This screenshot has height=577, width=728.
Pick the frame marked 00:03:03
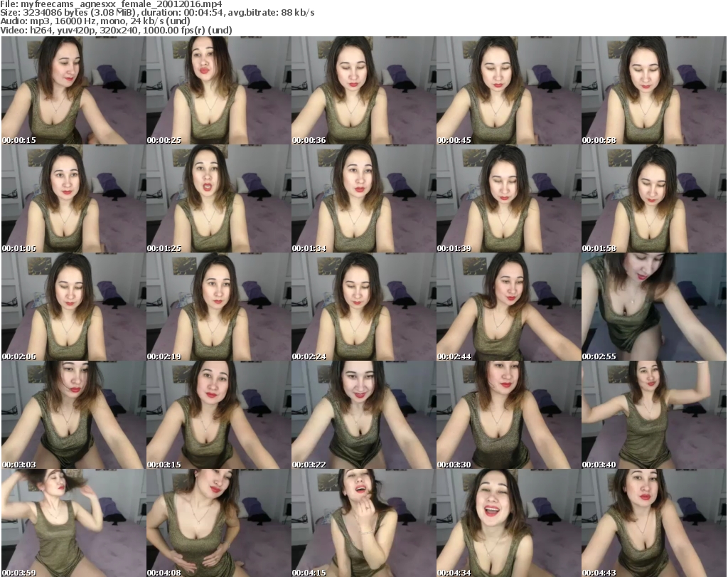pos(74,415)
